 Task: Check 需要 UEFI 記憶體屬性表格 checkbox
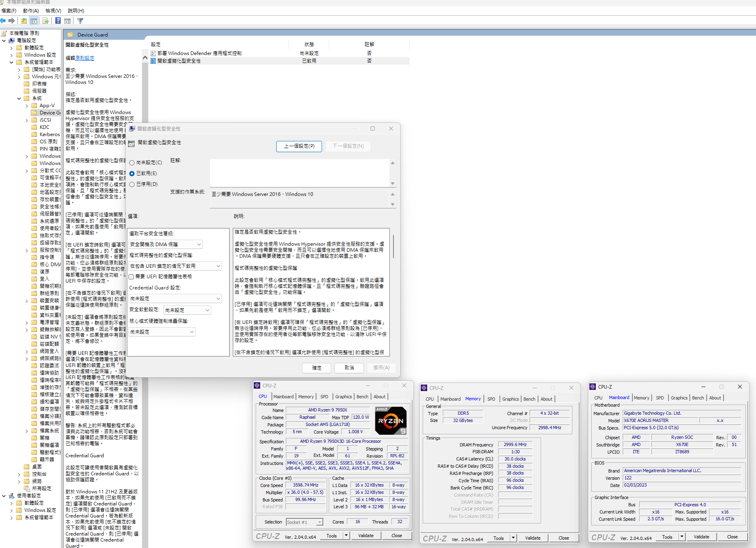point(131,277)
